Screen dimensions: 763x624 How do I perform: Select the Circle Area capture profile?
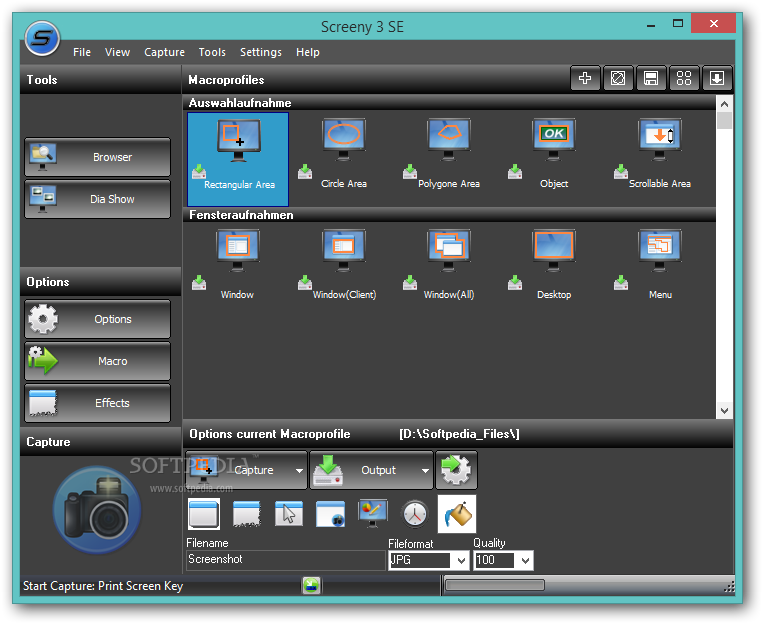point(344,154)
